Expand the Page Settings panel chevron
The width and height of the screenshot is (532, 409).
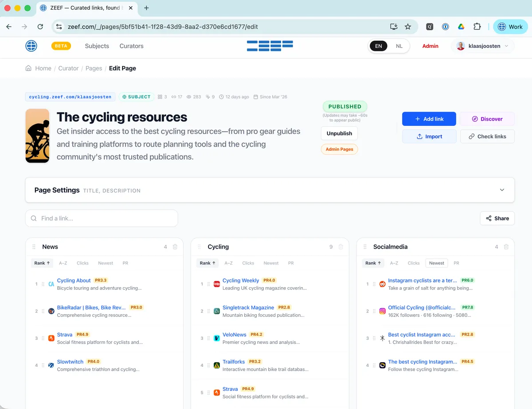tap(502, 190)
